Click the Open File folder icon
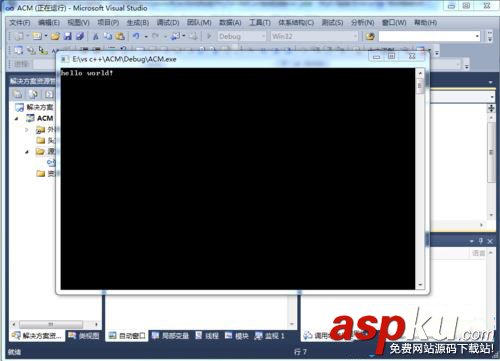 (x=55, y=36)
